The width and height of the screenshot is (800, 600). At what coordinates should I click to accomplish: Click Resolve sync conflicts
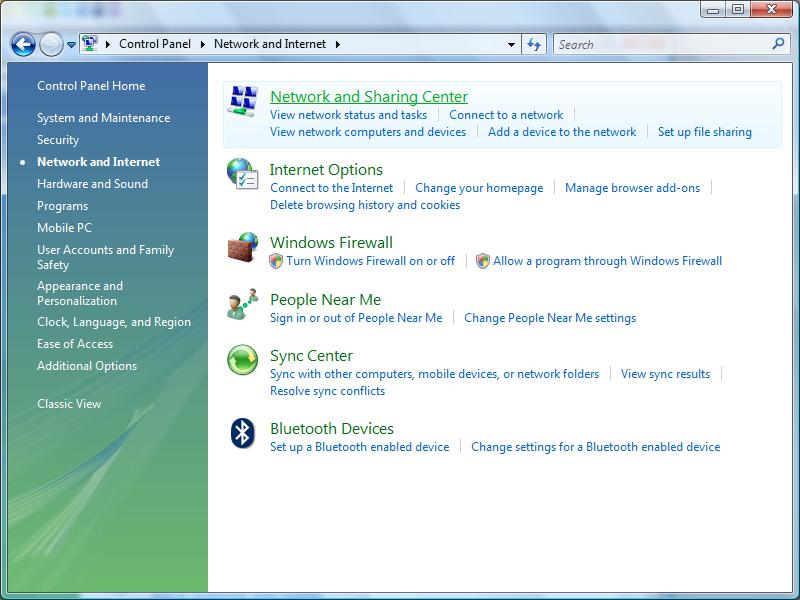pyautogui.click(x=328, y=391)
